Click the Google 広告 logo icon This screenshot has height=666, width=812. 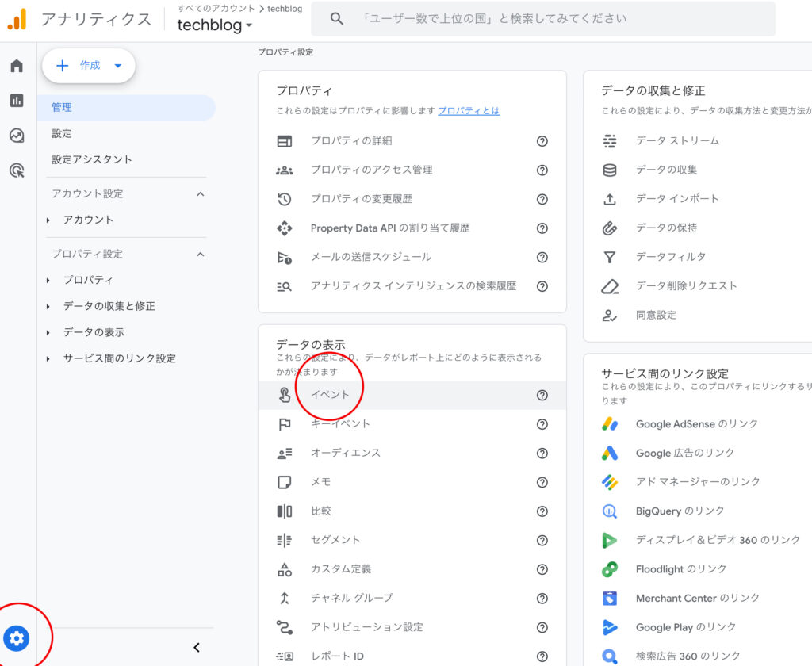(x=610, y=454)
